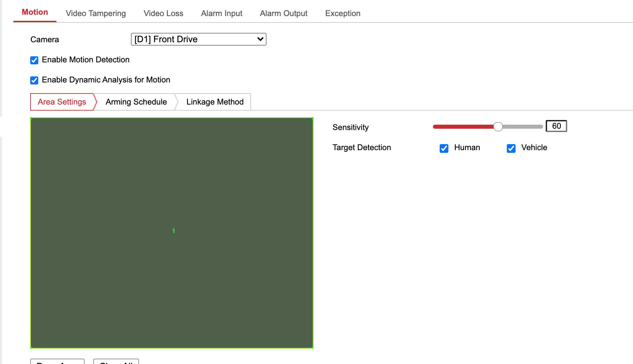
Task: Select the Alarm Output tab
Action: [x=284, y=13]
